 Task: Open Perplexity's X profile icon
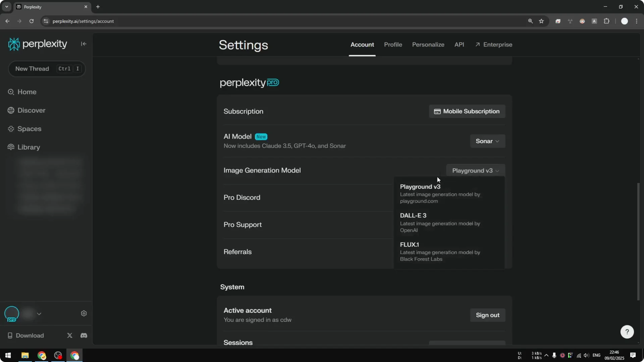point(69,336)
